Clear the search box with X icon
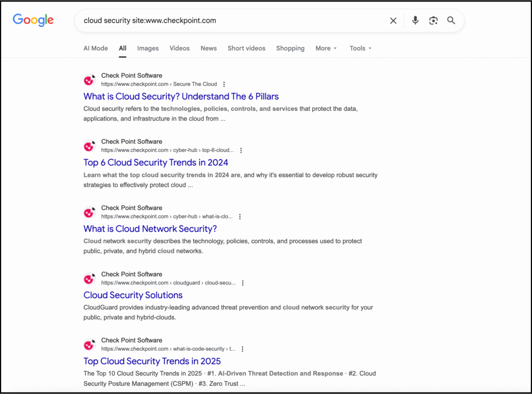The height and width of the screenshot is (394, 532). [393, 21]
